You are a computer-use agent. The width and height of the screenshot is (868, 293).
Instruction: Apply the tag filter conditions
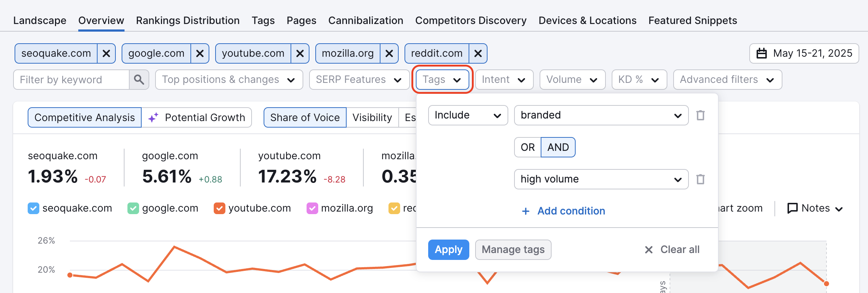click(448, 249)
